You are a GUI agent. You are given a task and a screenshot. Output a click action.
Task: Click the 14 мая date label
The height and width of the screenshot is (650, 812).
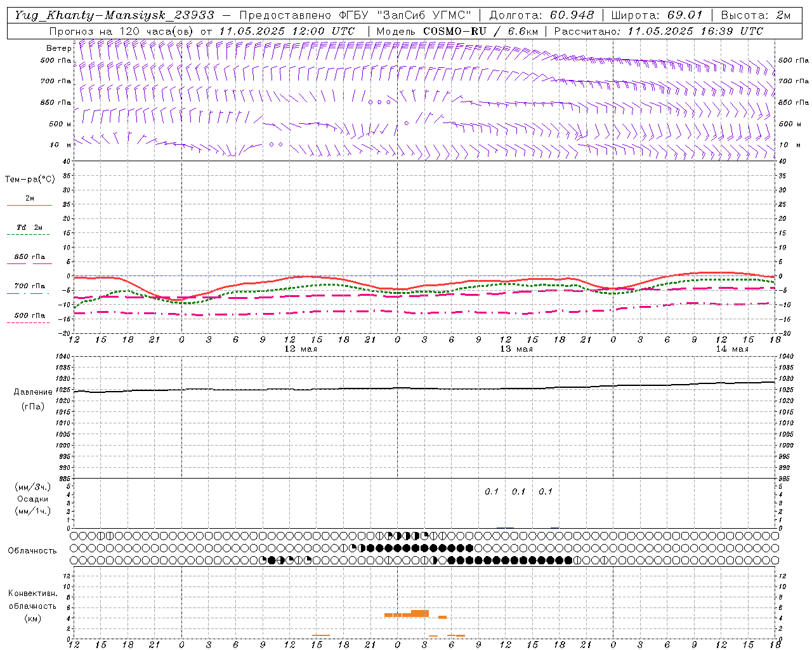click(x=732, y=349)
